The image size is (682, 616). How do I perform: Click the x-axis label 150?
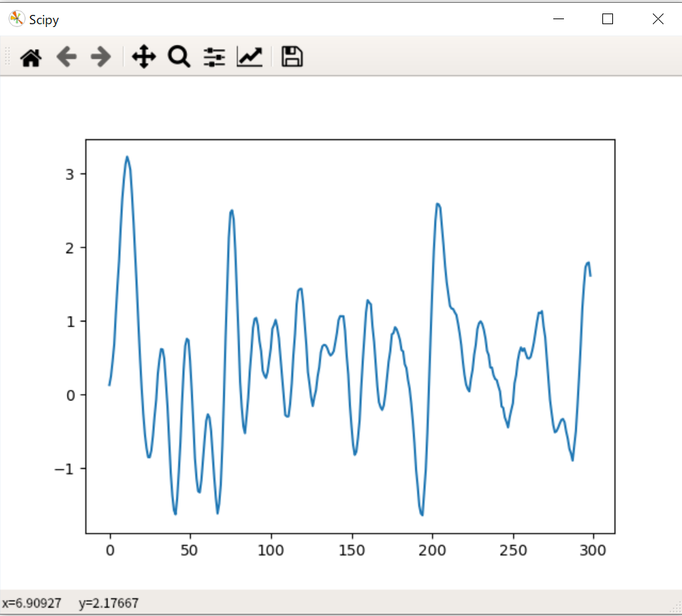(x=352, y=550)
